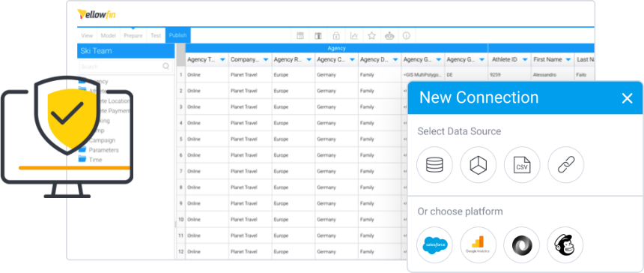Choose the cube data source icon
The height and width of the screenshot is (273, 644).
[x=478, y=165]
